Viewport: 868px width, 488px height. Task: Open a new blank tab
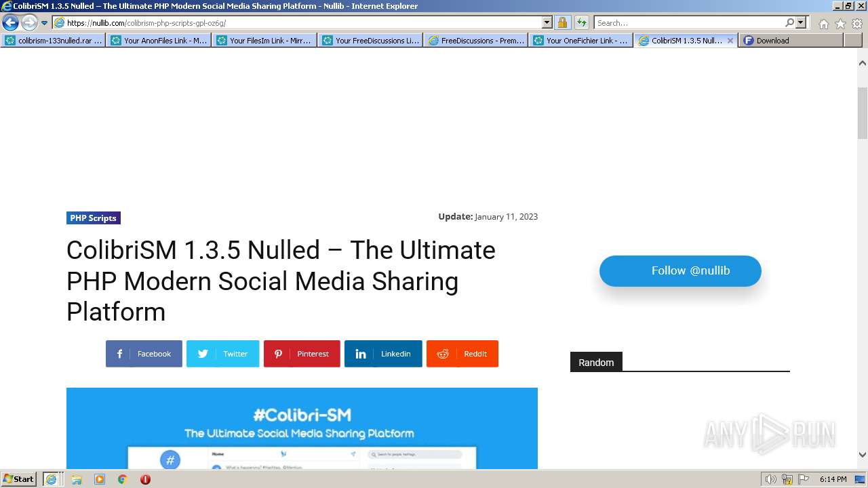[x=852, y=41]
